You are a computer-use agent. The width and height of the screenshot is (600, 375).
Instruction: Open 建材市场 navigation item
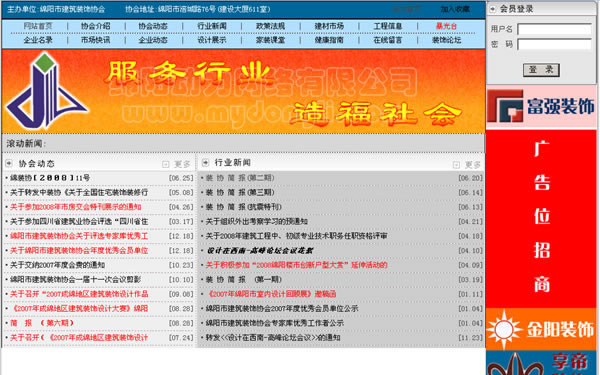[x=329, y=26]
